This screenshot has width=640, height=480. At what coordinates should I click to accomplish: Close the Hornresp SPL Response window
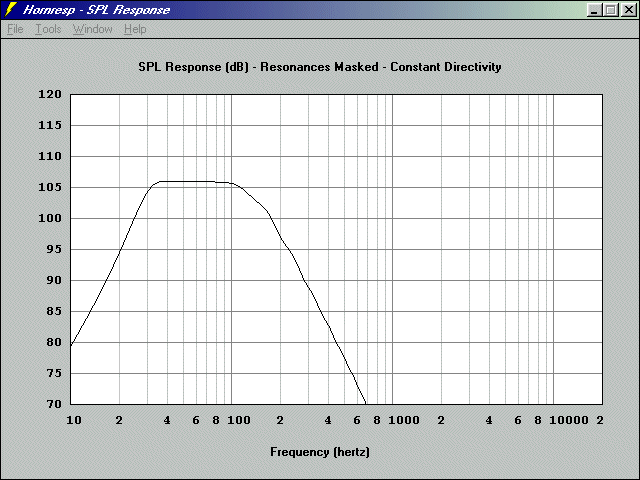[x=628, y=10]
